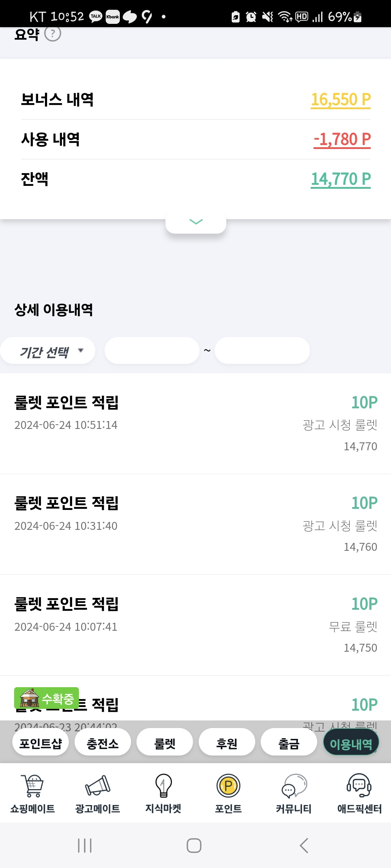Screen dimensions: 391x868
Task: Tap the 쇼핑메이트 shopping cart icon
Action: (x=33, y=786)
